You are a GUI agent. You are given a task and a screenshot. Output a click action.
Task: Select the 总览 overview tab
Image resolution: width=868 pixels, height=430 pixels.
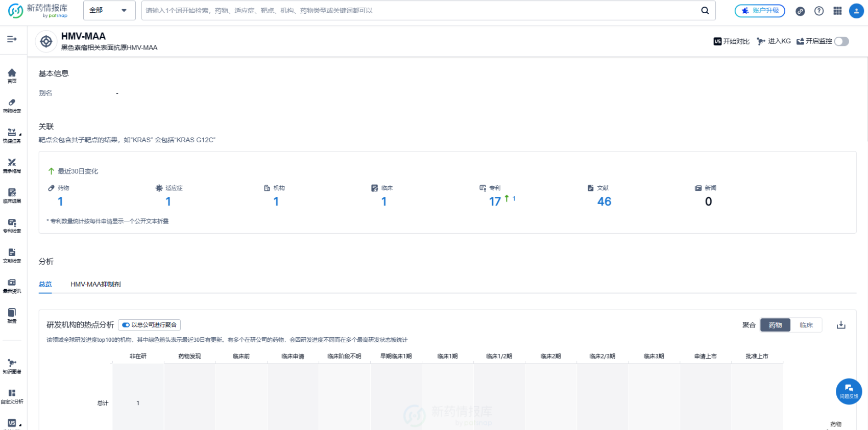pos(45,284)
